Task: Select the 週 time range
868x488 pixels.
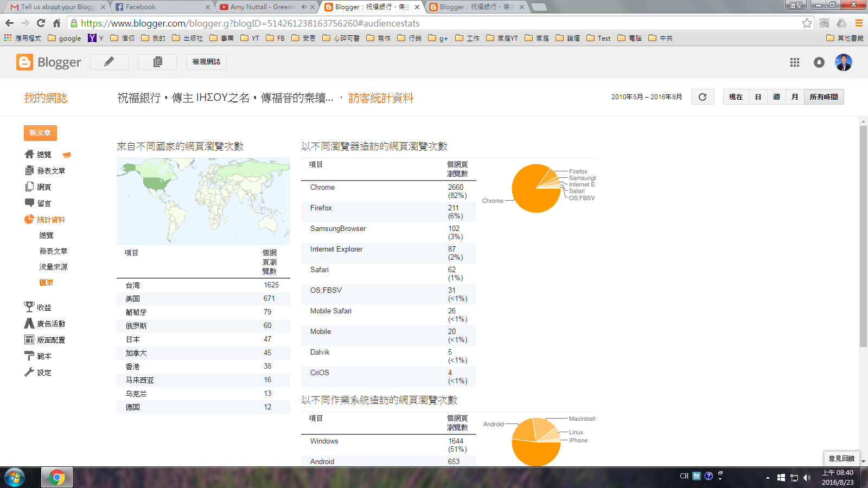Action: click(776, 97)
